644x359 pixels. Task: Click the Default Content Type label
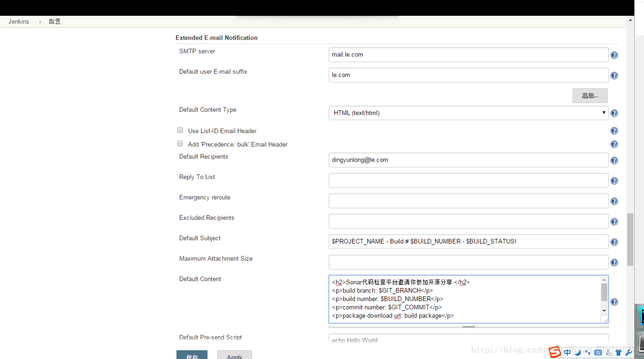point(208,109)
